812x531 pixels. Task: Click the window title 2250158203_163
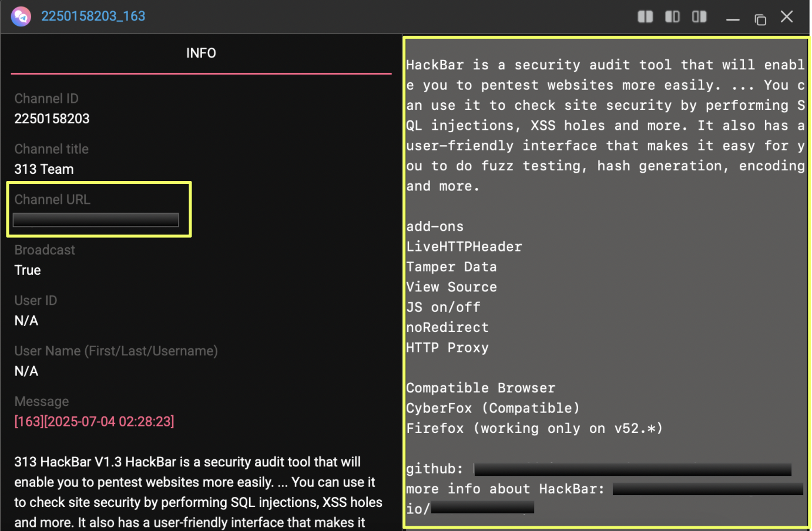click(x=93, y=16)
